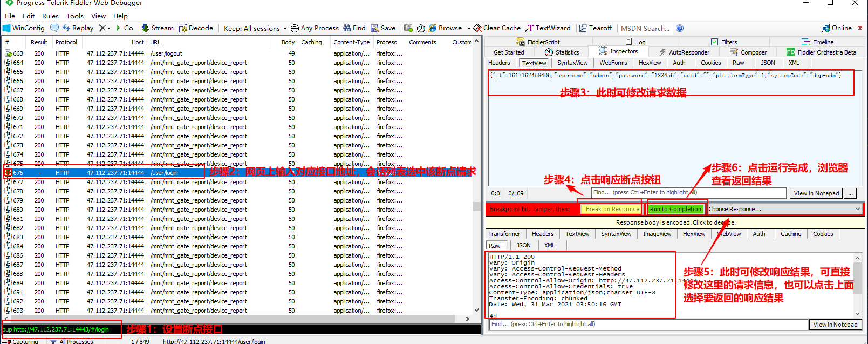This screenshot has width=868, height=344.
Task: Select response Caching tab
Action: point(791,234)
